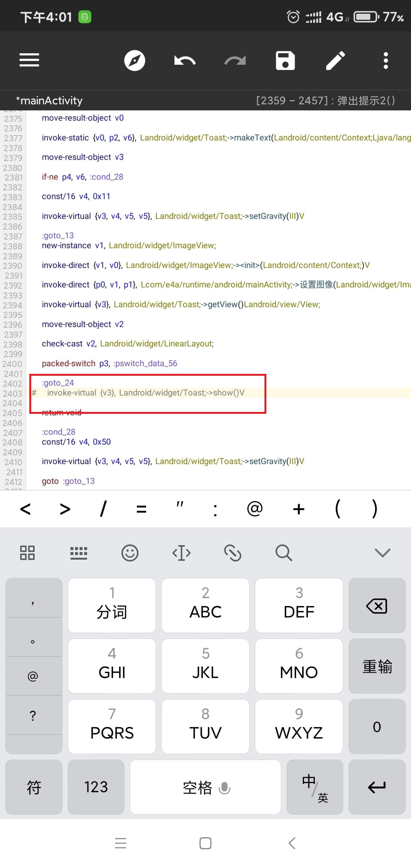Tap the @ key on keyboard sidebar

(x=33, y=677)
